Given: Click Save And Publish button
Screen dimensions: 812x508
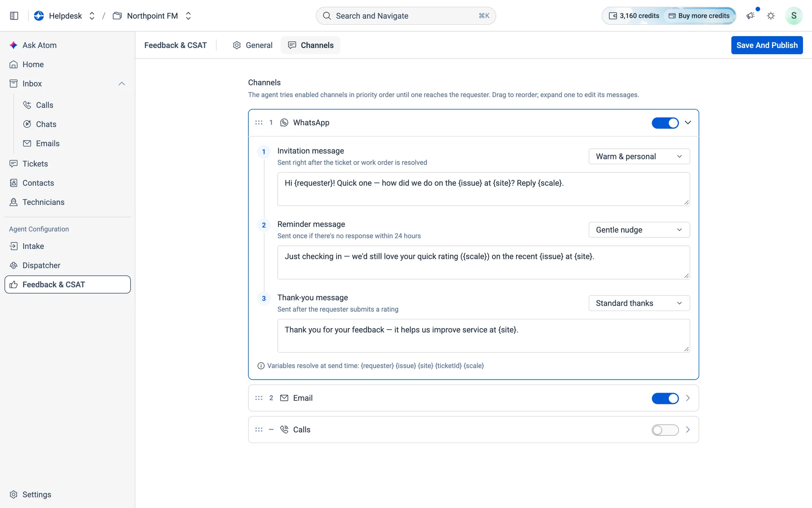Looking at the screenshot, I should pos(767,45).
